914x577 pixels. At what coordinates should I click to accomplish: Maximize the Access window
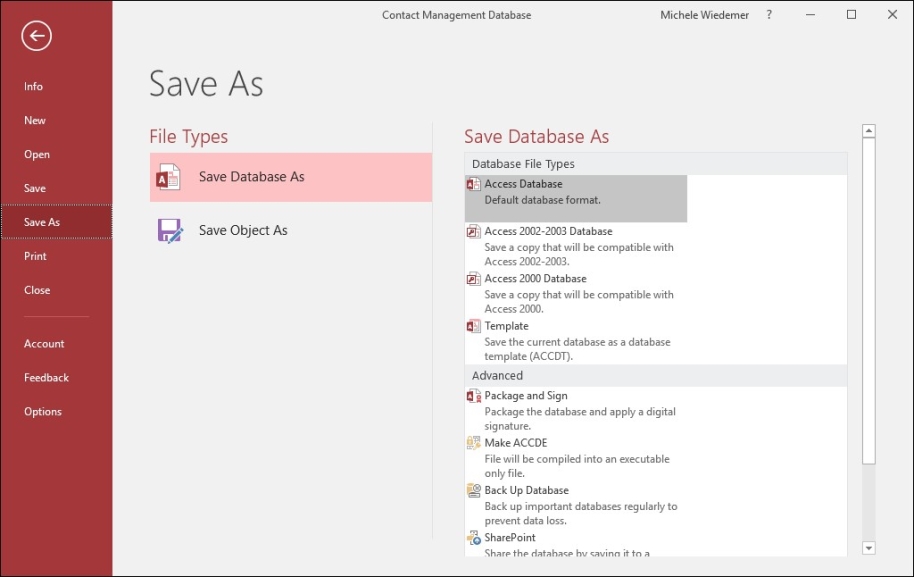coord(852,15)
